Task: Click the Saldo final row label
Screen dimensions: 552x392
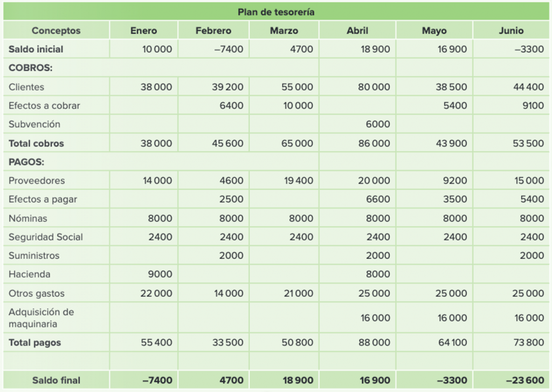Action: coord(56,380)
